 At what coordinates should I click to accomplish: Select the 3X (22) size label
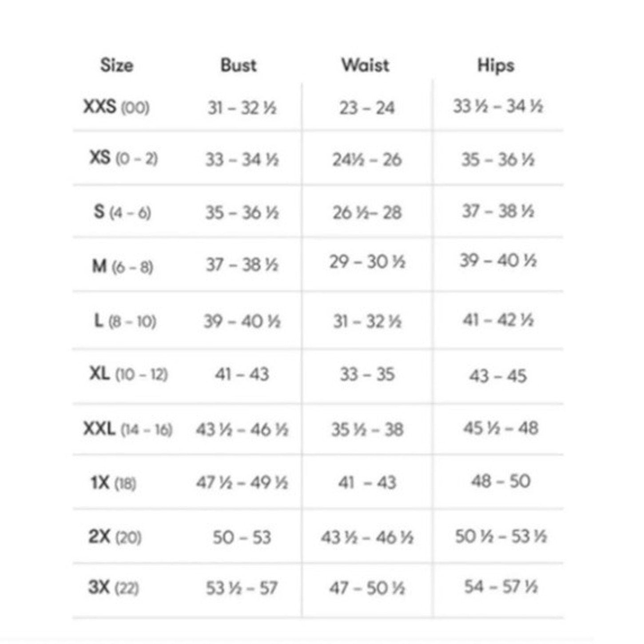[x=114, y=588]
